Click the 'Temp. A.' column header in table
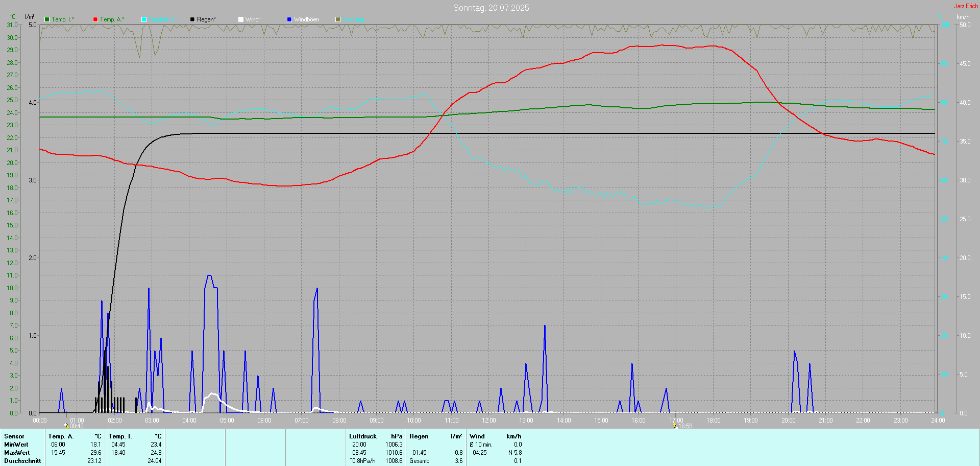The width and height of the screenshot is (980, 466). tap(61, 436)
